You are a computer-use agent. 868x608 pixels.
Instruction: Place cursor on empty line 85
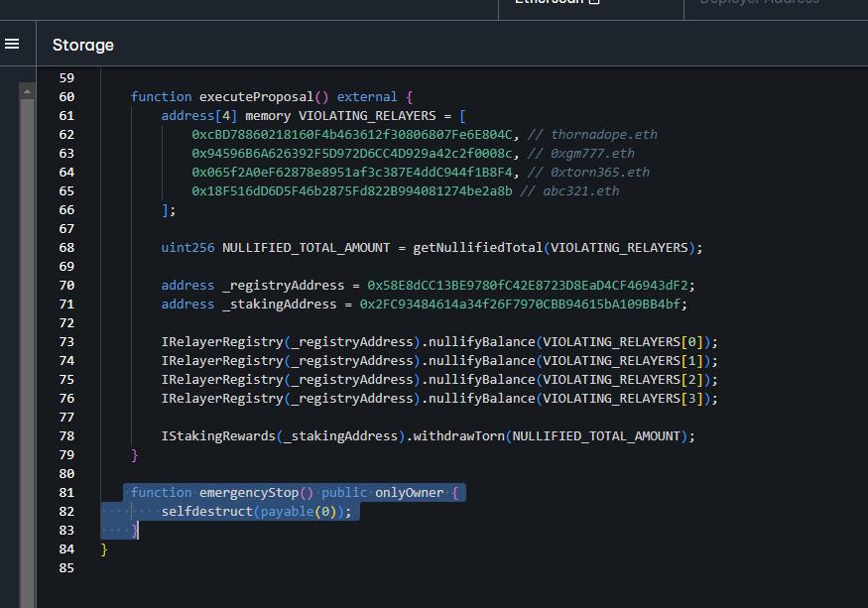point(298,568)
